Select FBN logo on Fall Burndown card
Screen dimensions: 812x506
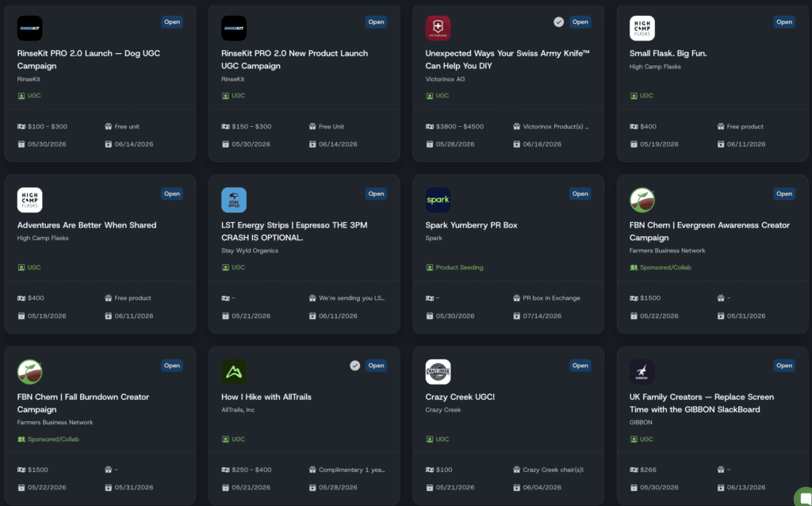click(29, 372)
